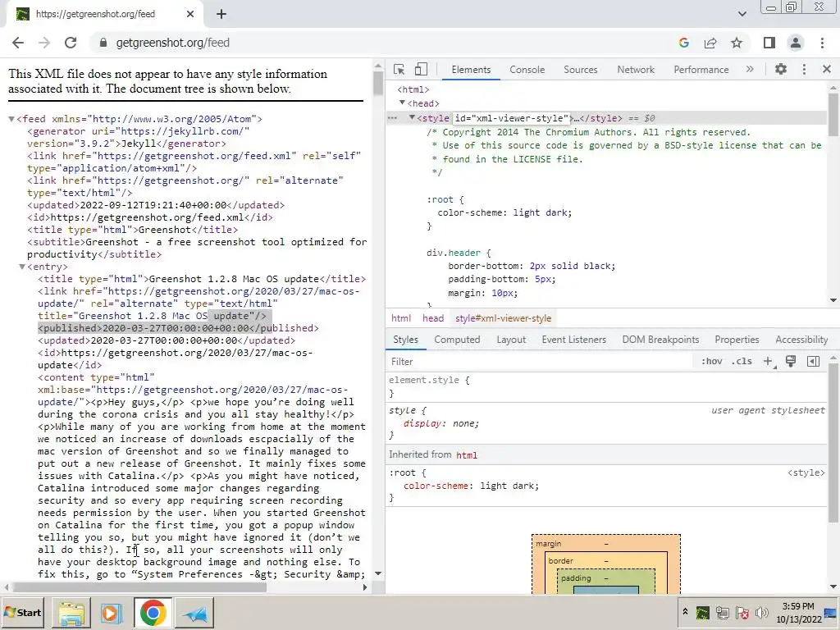Select style#xml-viewer-style breadcrumb
Image resolution: width=840 pixels, height=630 pixels.
click(503, 318)
